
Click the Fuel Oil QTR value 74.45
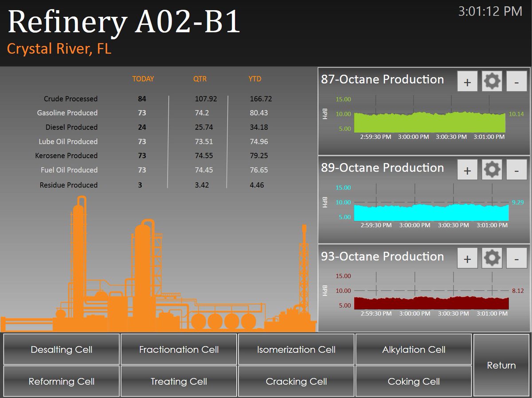coord(204,170)
